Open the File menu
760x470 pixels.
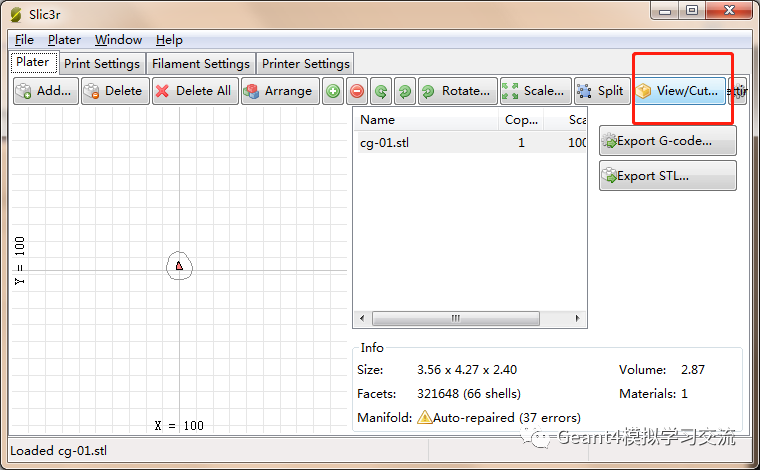(x=24, y=40)
